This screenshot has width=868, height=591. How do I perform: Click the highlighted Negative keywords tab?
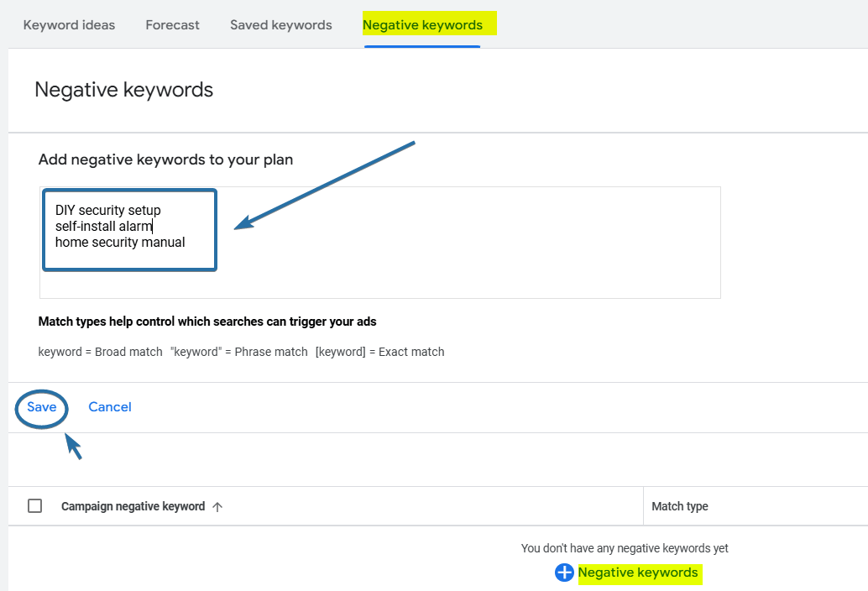(x=422, y=24)
